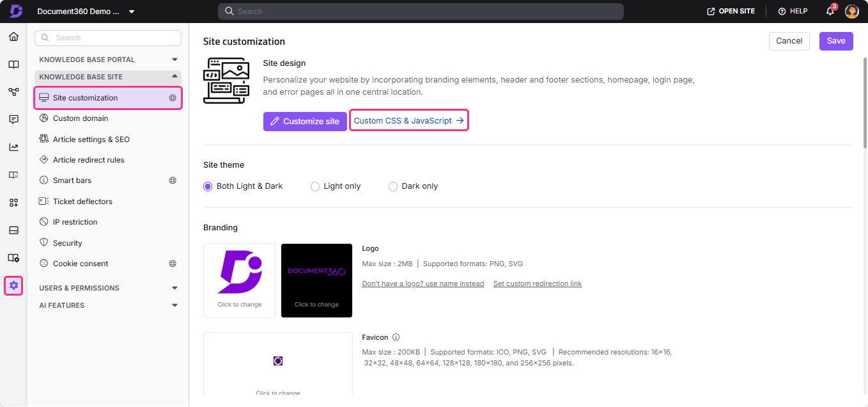Open the Settings gear icon

13,285
